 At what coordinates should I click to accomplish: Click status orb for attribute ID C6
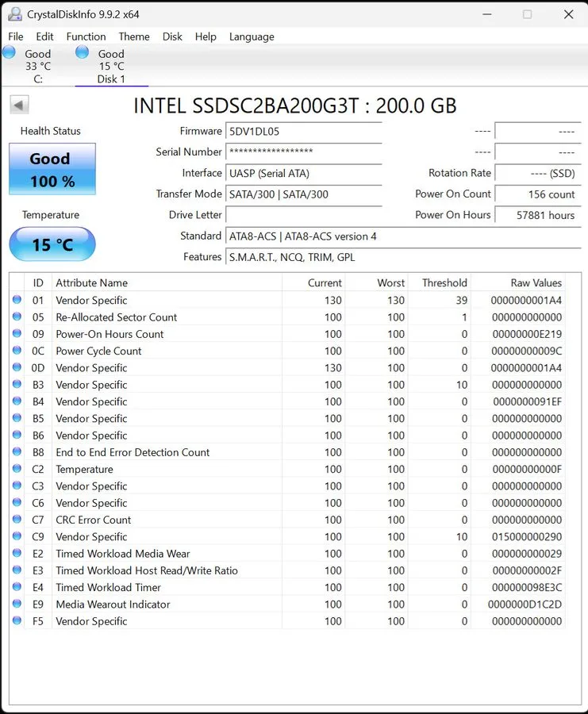[x=17, y=502]
